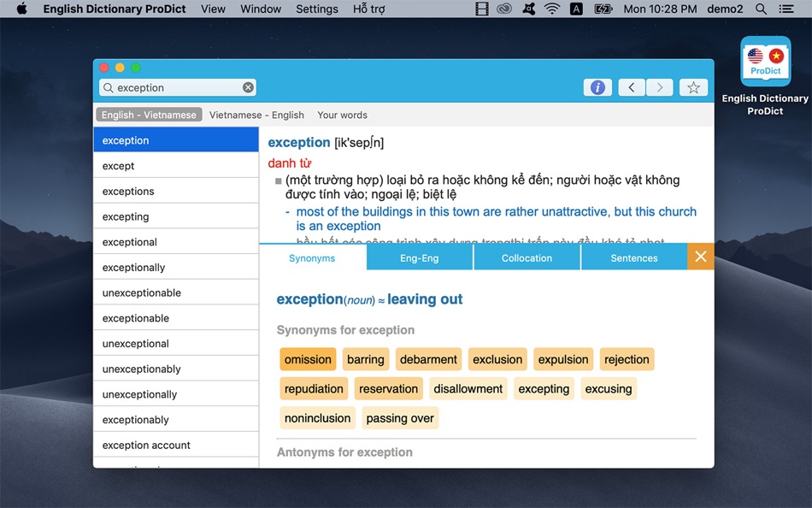
Task: Click the Wi-Fi status icon
Action: tap(552, 9)
